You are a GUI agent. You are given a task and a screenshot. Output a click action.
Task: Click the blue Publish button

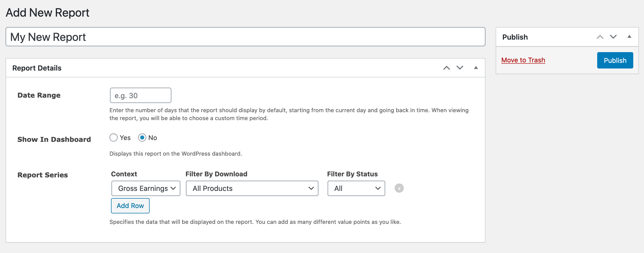[615, 60]
